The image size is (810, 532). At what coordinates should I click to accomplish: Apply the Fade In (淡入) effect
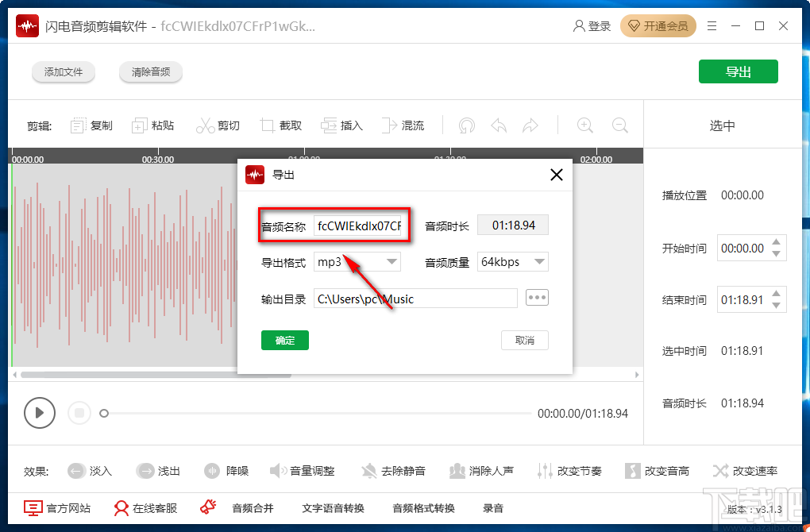point(90,471)
